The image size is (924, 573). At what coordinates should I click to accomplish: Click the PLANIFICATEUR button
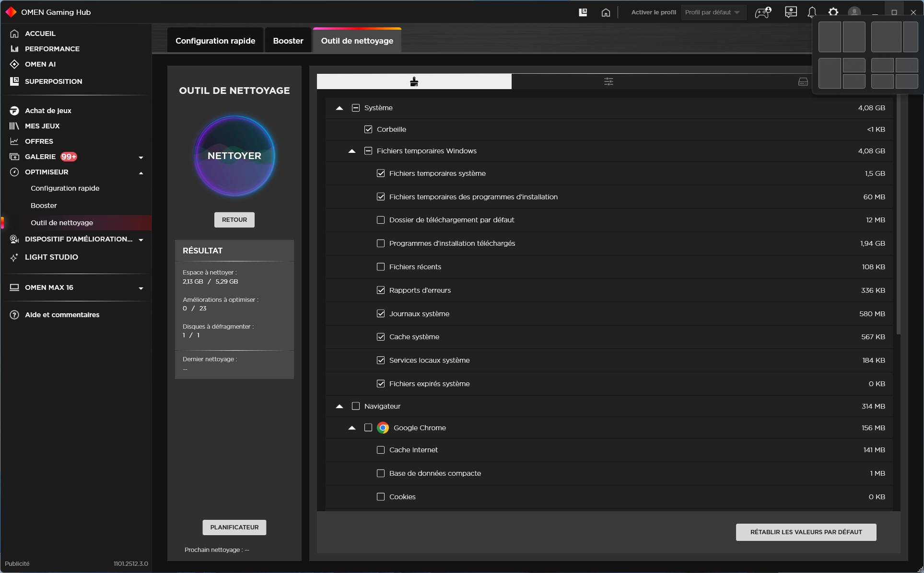tap(234, 527)
